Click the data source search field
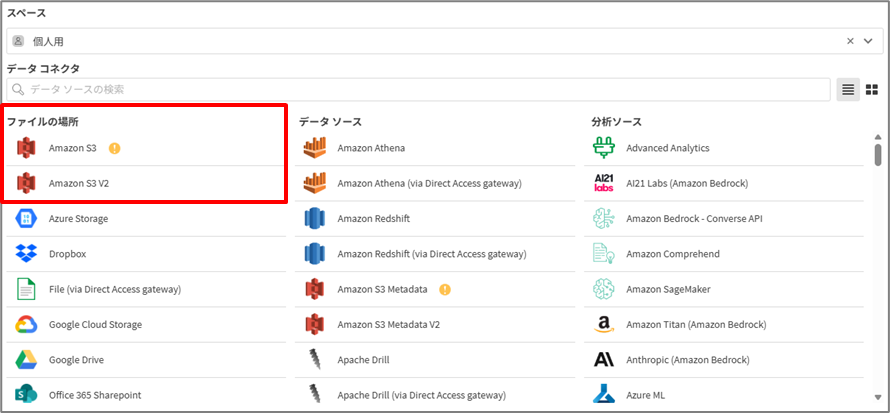 [420, 90]
